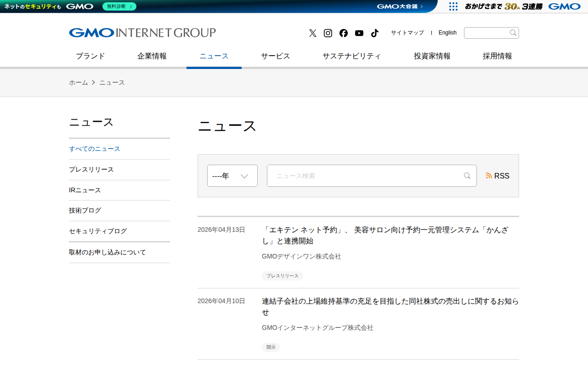
Task: Click the news search magnifier icon
Action: pyautogui.click(x=467, y=176)
